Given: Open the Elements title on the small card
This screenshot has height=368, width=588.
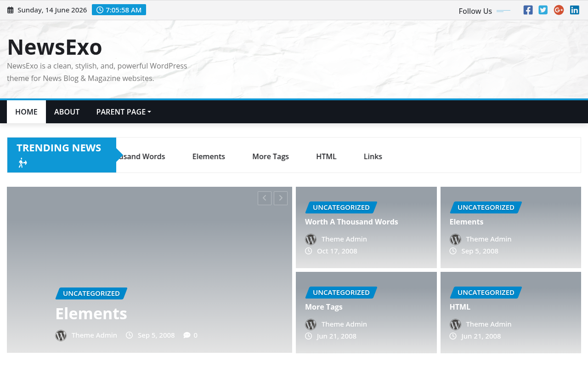Looking at the screenshot, I should [466, 222].
